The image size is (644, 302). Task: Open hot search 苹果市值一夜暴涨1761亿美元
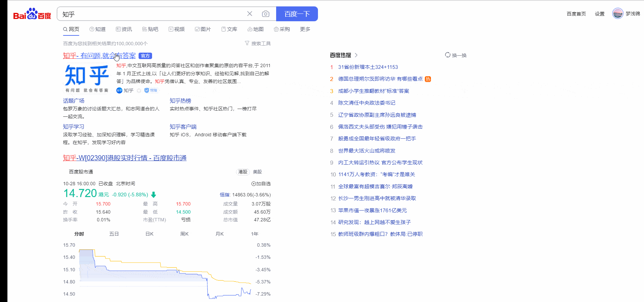tap(373, 211)
